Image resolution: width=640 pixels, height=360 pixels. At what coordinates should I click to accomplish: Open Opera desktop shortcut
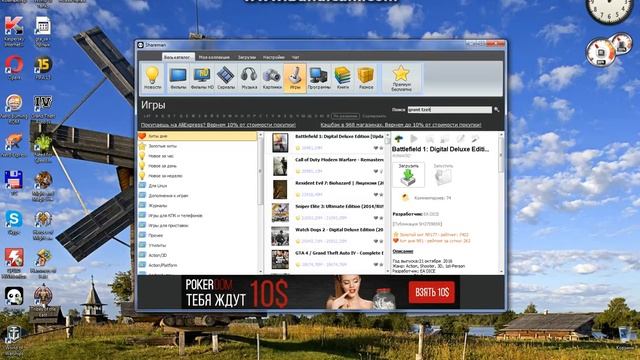[x=14, y=68]
